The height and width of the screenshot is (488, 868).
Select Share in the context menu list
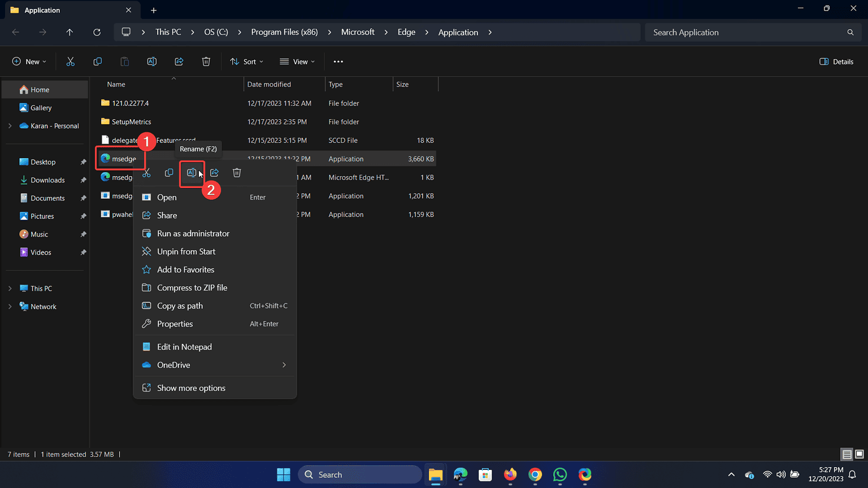click(215, 215)
